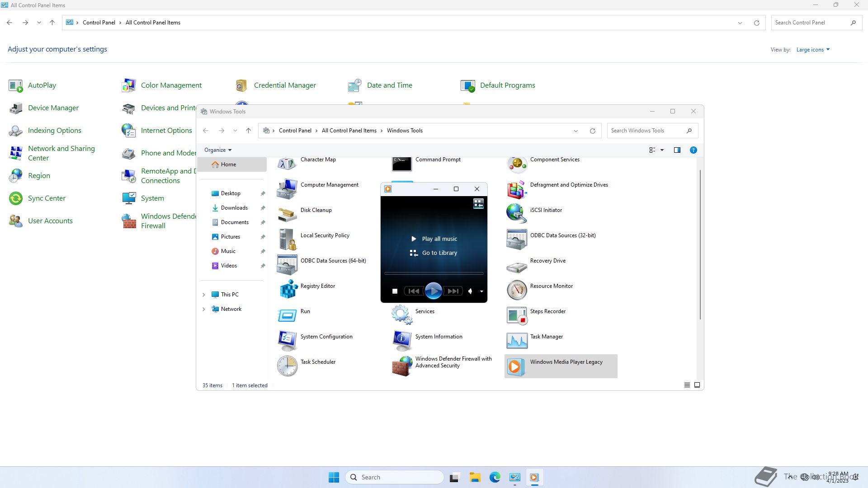
Task: Open view options dropdown arrow in Windows Tools
Action: 662,150
